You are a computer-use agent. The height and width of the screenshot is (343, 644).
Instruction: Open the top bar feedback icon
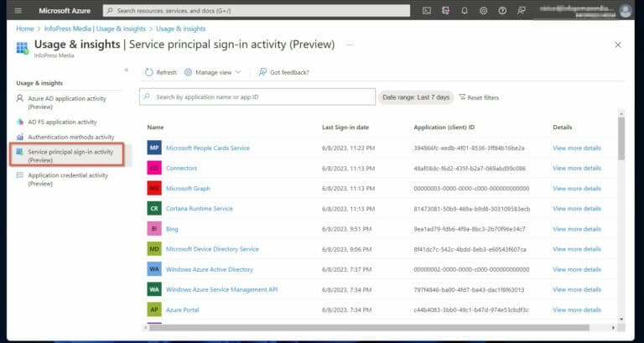(x=522, y=11)
